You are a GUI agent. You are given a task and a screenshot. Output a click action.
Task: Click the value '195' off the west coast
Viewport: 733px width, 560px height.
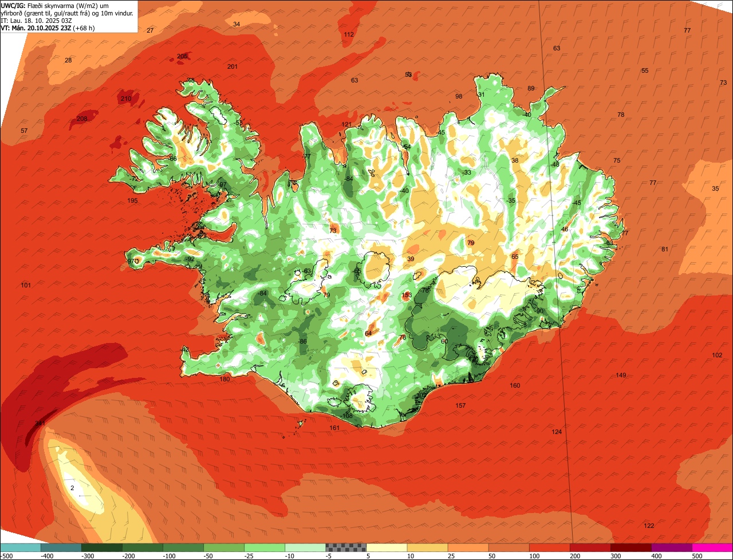click(132, 200)
